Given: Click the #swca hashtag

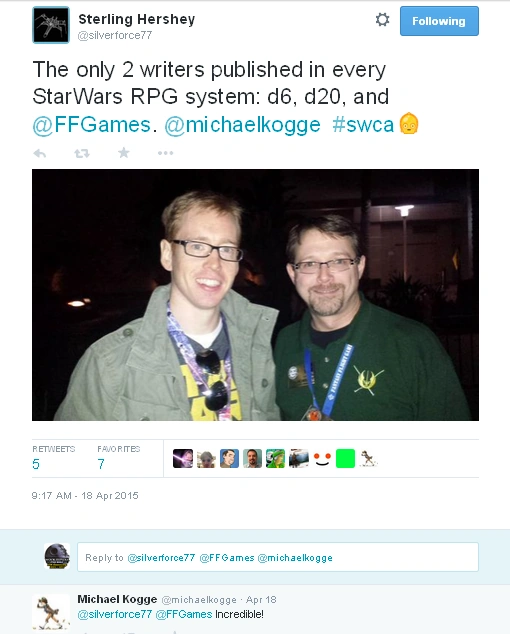Looking at the screenshot, I should coord(363,125).
